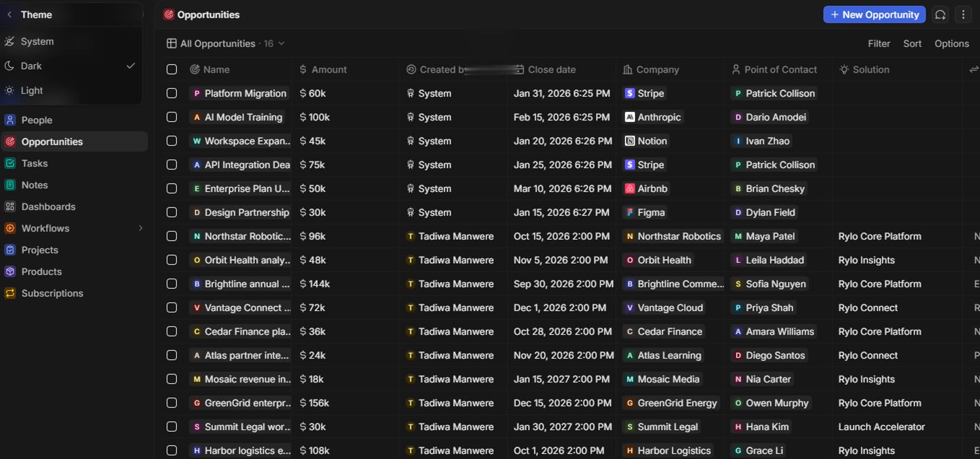Open the GreenGrid Energy company chip
The width and height of the screenshot is (980, 459).
coord(671,403)
